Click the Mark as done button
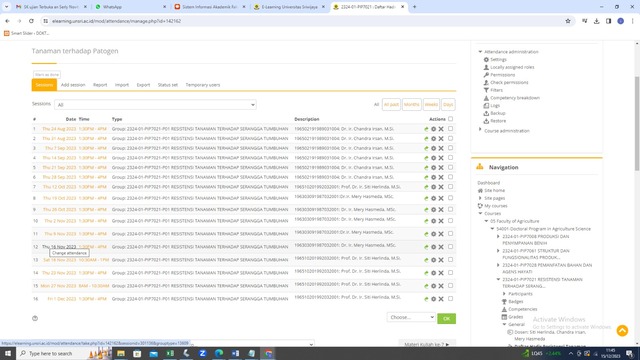 [x=47, y=75]
